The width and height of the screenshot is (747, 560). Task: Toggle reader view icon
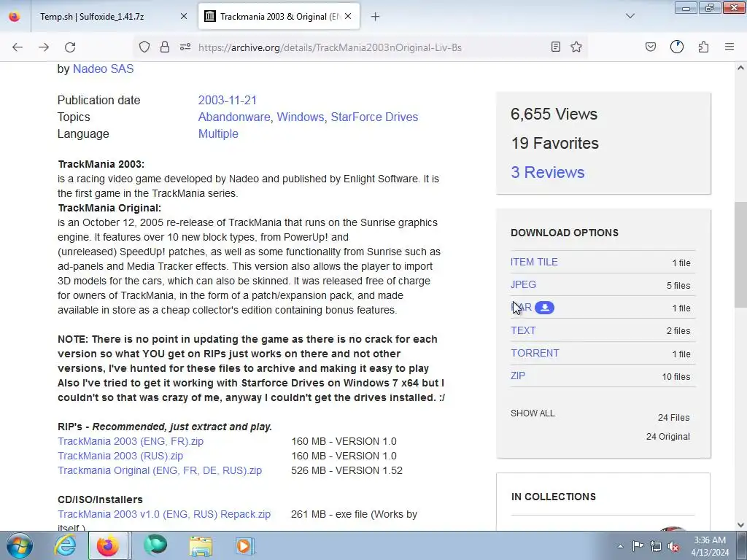click(x=555, y=47)
